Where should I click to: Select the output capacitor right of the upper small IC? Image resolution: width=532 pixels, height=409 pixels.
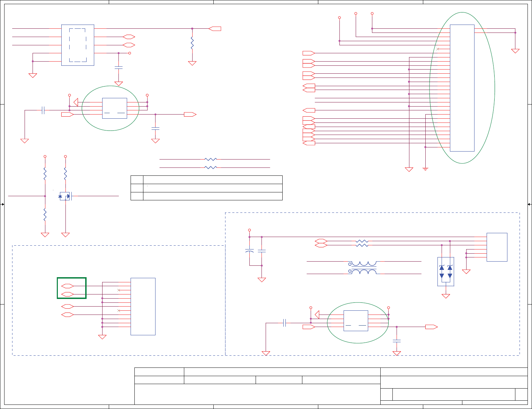(156, 128)
